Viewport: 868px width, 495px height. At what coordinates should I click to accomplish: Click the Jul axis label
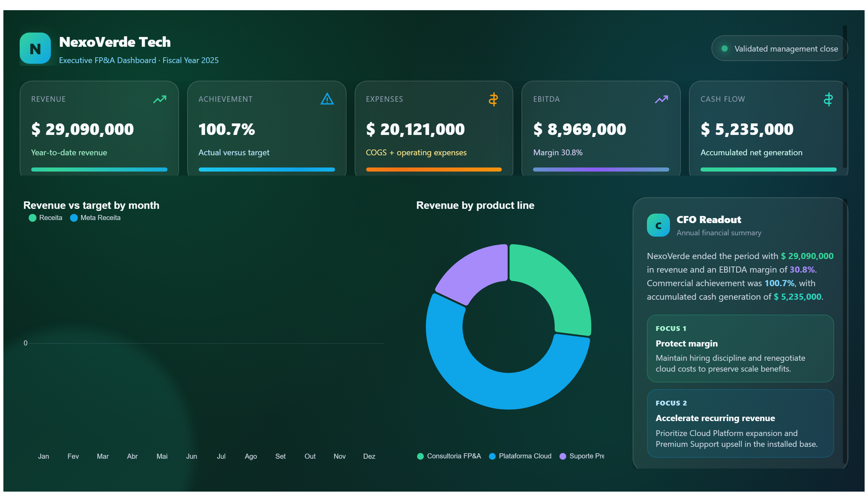221,456
